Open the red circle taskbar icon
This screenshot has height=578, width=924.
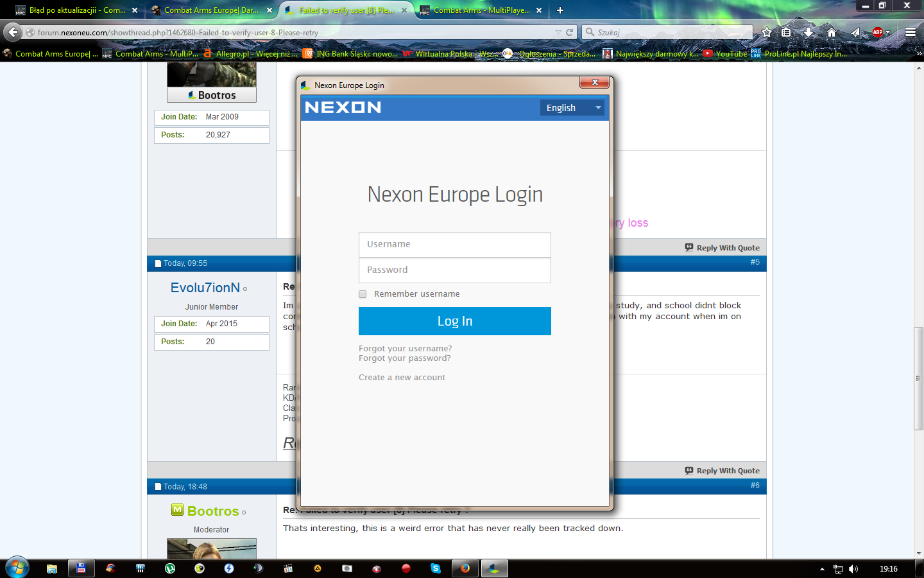point(406,568)
